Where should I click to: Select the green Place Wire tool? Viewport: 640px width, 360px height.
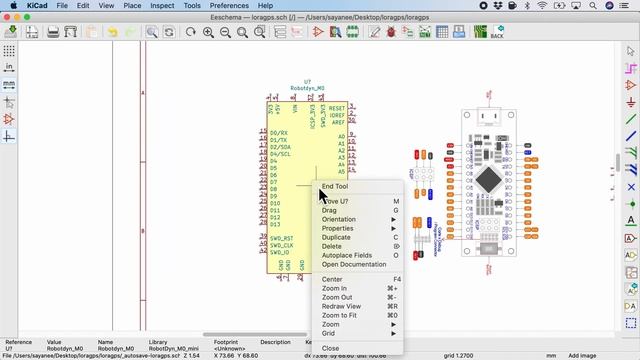631,119
